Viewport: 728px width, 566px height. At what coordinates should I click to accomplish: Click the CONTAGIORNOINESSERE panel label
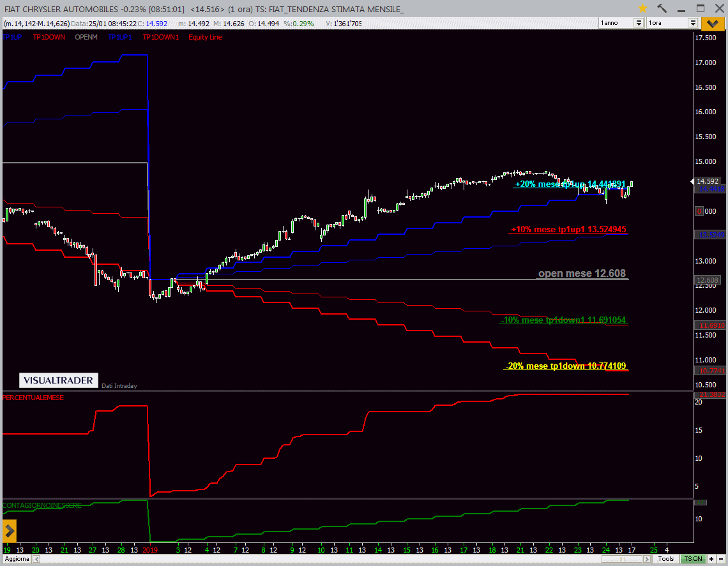(x=42, y=505)
